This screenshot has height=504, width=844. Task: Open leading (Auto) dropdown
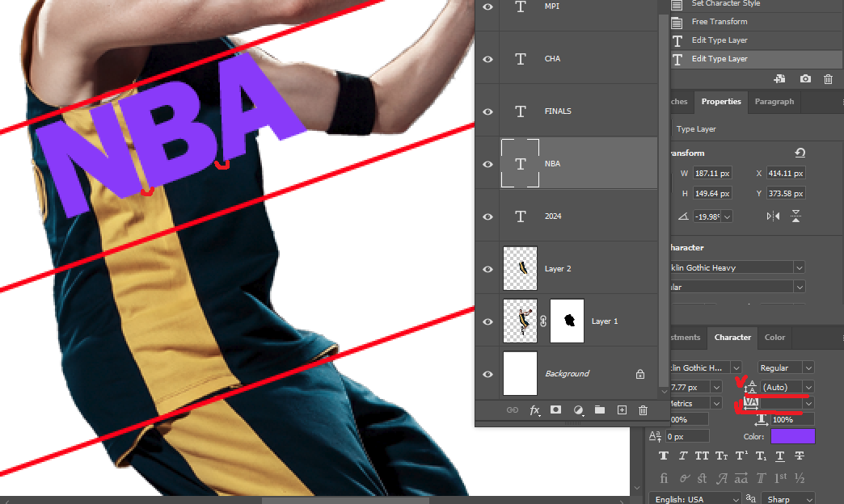[x=808, y=387]
